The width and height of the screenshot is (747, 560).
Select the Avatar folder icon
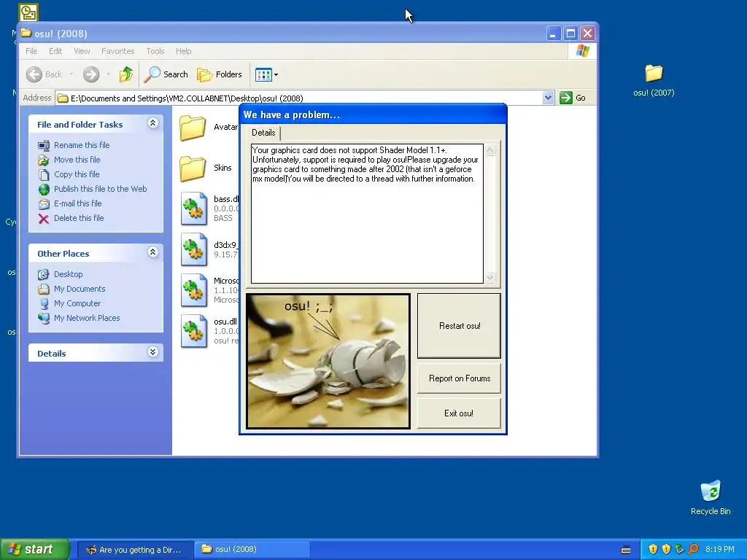(193, 128)
